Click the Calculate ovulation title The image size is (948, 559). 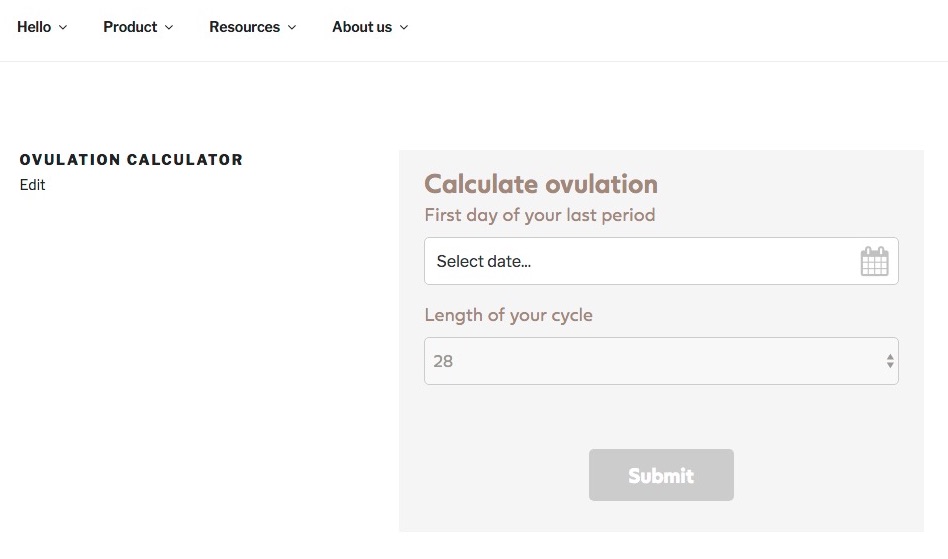pos(541,184)
